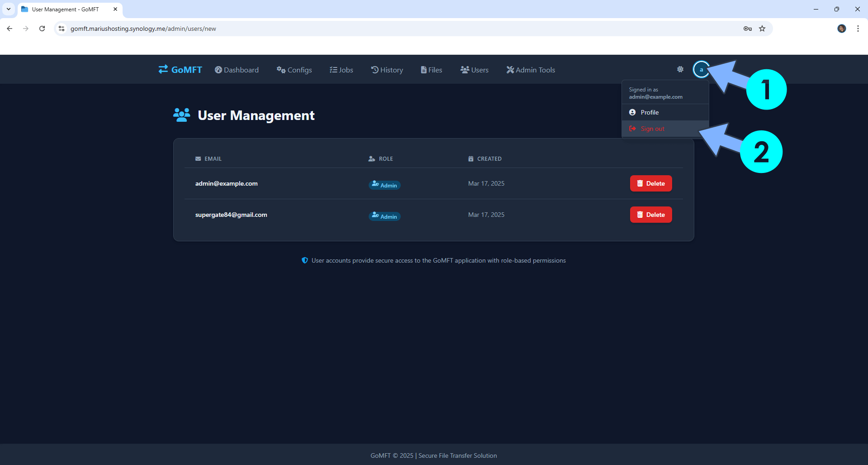Open Profile from account dropdown
This screenshot has width=868, height=465.
pos(665,112)
